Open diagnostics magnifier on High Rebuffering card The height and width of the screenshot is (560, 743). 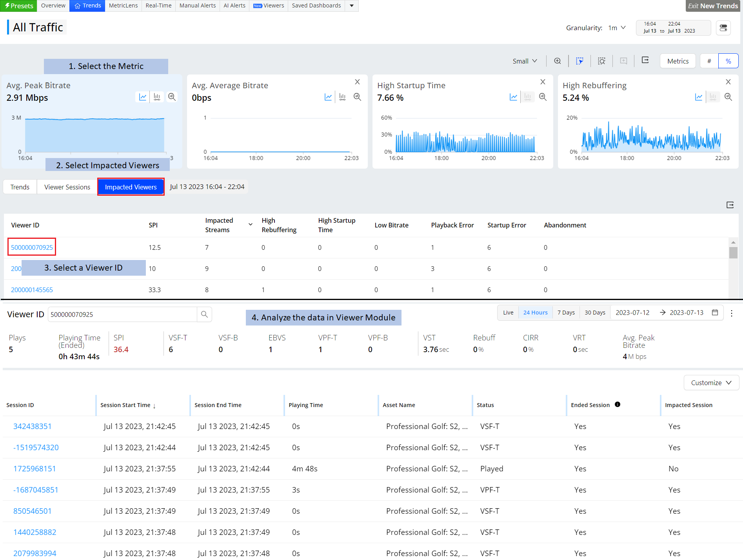[x=728, y=97]
